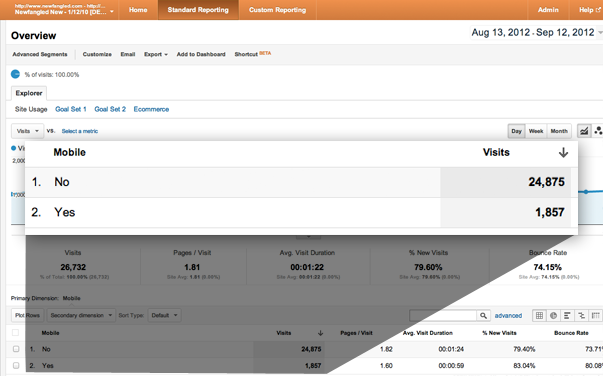Select the Explorer tab
This screenshot has width=603, height=376.
click(x=29, y=93)
